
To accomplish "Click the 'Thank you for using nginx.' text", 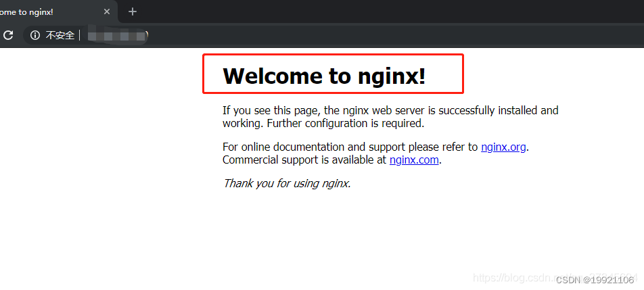I will [x=287, y=183].
